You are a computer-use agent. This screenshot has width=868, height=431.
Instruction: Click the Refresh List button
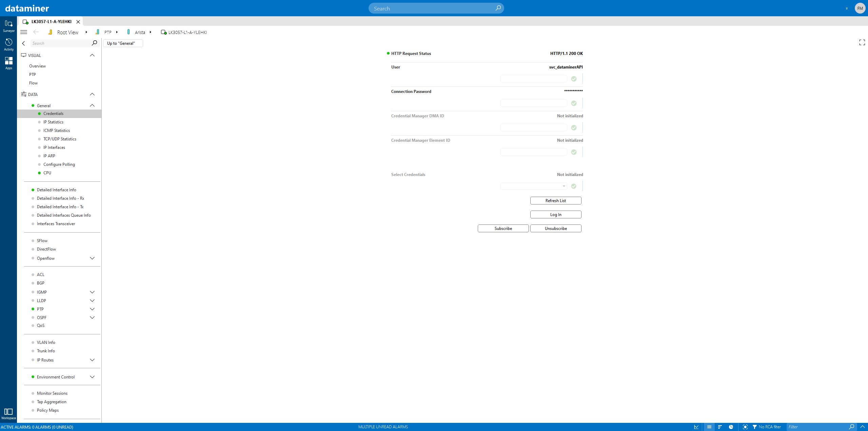tap(556, 201)
